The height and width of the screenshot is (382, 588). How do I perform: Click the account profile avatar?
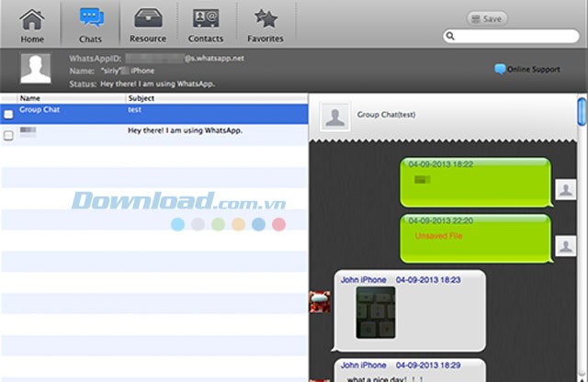click(36, 69)
